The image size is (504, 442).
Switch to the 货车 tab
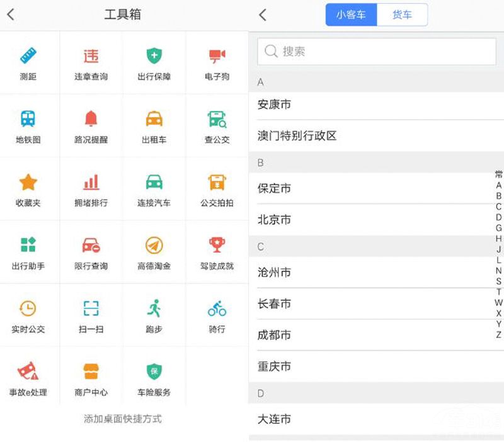click(x=402, y=14)
